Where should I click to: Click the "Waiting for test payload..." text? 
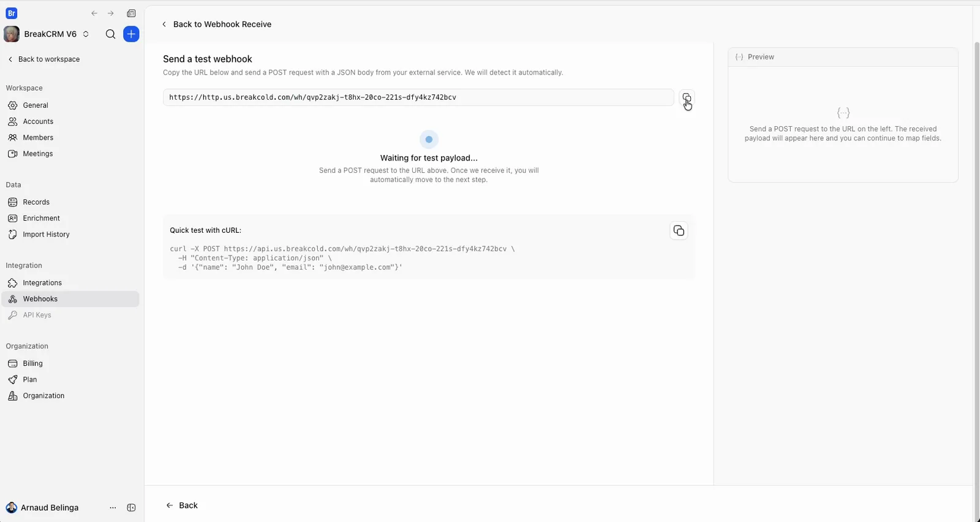pyautogui.click(x=429, y=158)
